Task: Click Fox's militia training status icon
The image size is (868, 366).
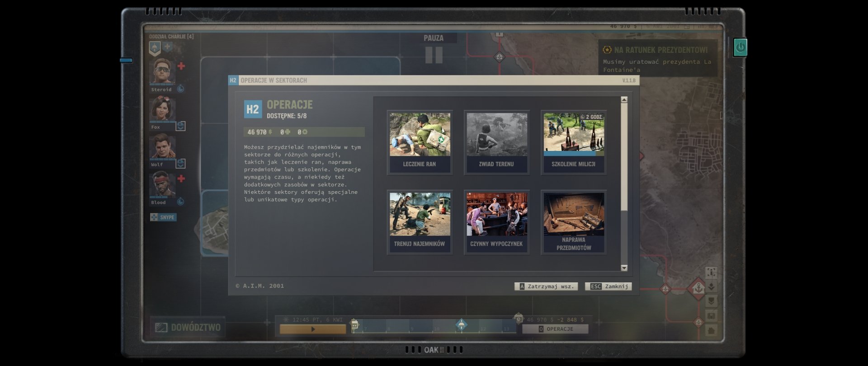Action: click(x=180, y=126)
